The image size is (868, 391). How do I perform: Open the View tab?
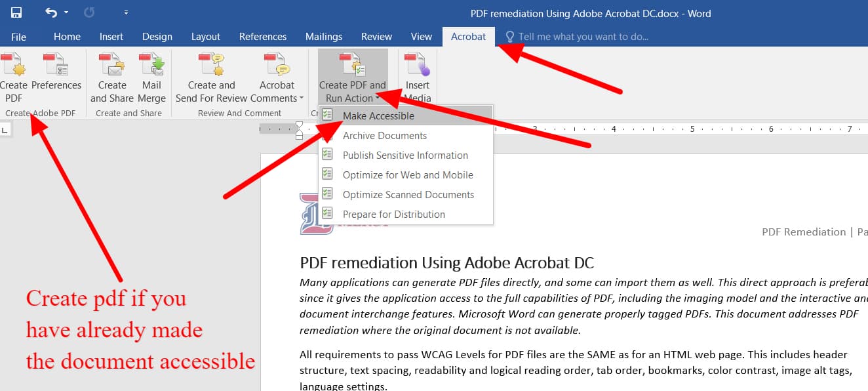[421, 37]
